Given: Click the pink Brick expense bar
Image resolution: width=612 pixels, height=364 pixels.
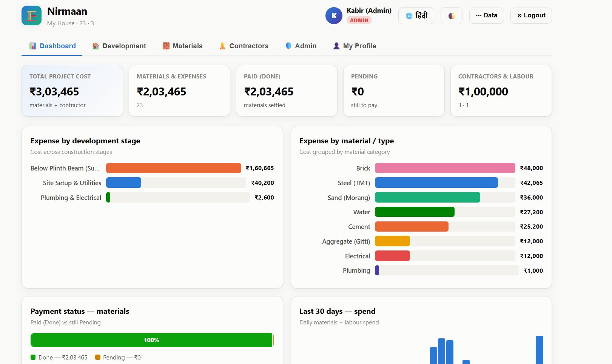Looking at the screenshot, I should click(445, 168).
